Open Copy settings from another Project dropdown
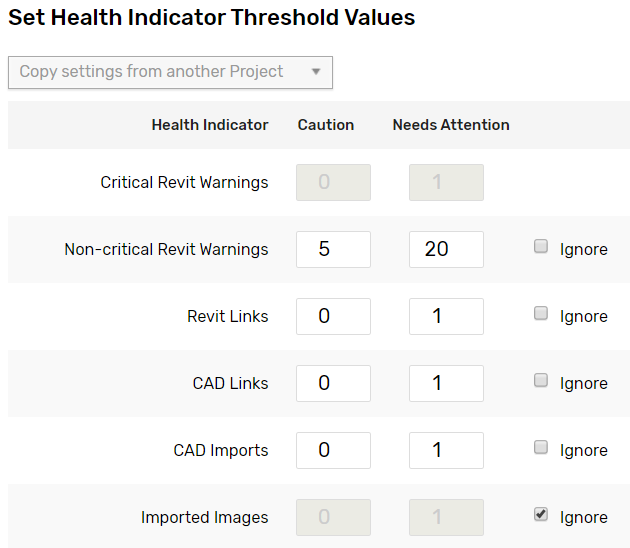Image resolution: width=630 pixels, height=548 pixels. coord(170,72)
